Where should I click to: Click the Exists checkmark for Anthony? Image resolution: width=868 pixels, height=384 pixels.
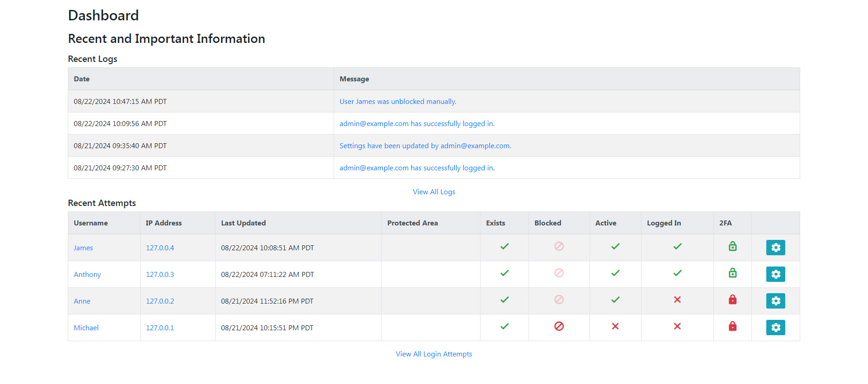pos(505,273)
